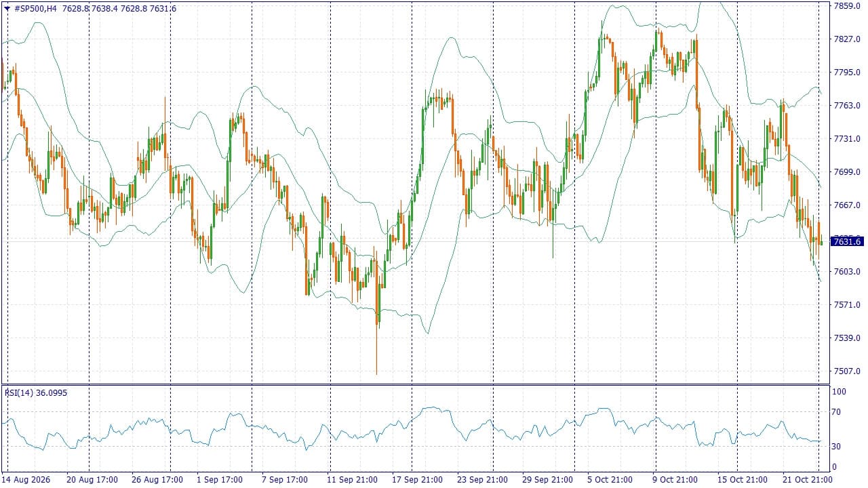Click the 5 Oct 21:00 time label

coord(610,479)
